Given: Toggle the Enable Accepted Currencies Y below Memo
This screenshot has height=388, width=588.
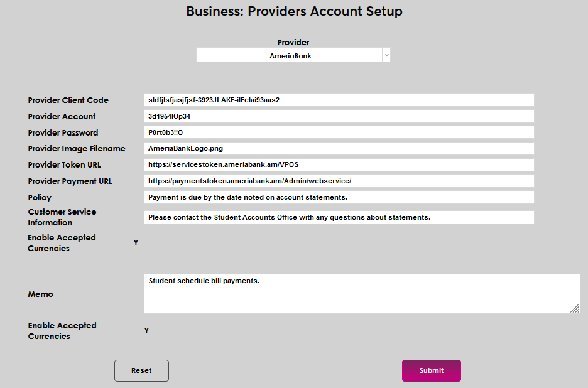Looking at the screenshot, I should [146, 331].
